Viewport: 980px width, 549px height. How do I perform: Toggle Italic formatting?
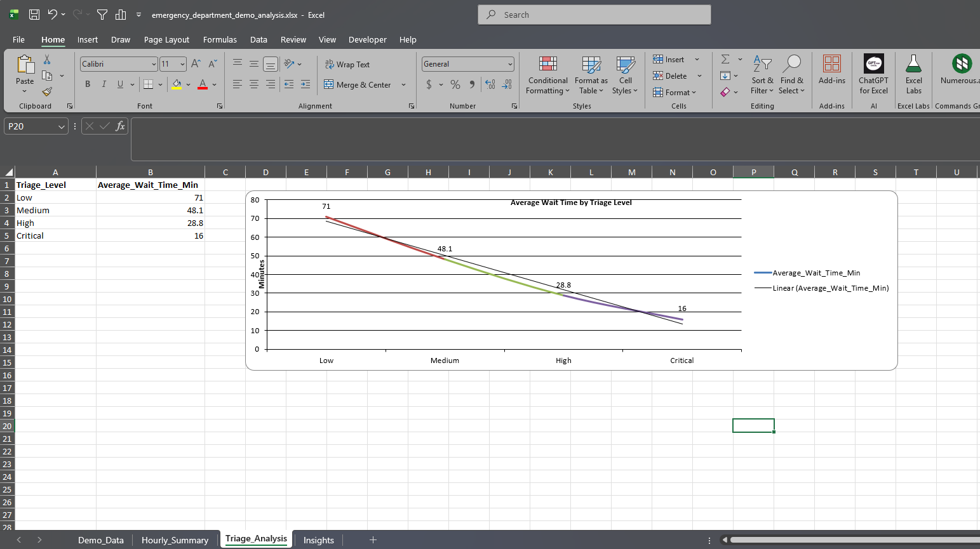click(x=104, y=84)
